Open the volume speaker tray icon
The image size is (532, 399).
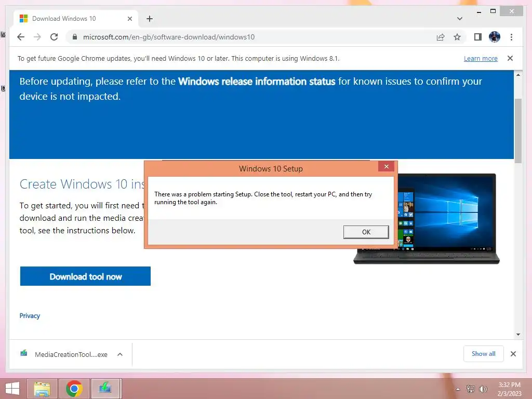coord(483,389)
